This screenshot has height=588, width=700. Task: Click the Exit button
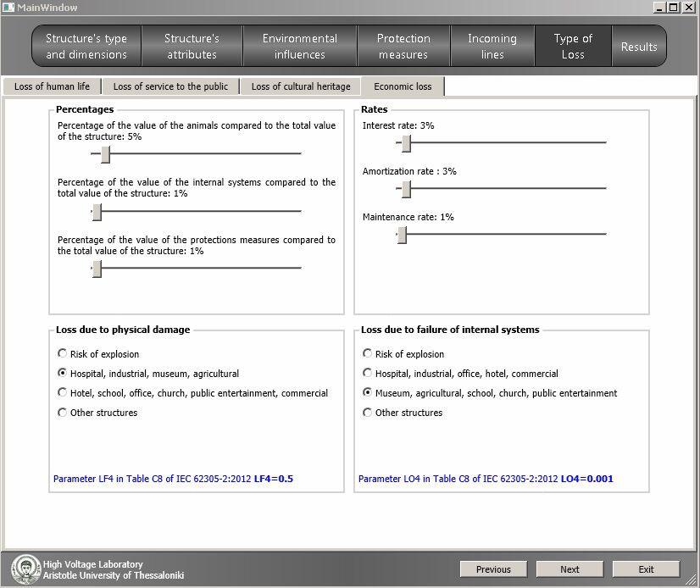tap(646, 569)
